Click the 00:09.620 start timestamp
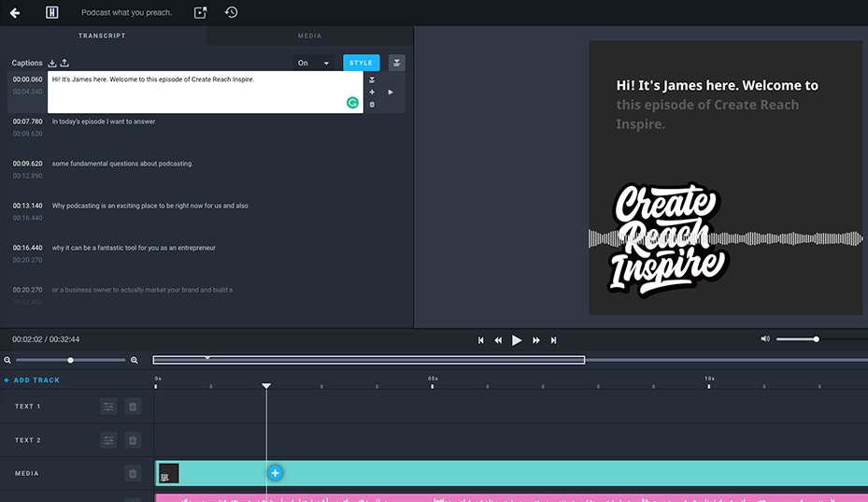The height and width of the screenshot is (502, 868). click(28, 164)
